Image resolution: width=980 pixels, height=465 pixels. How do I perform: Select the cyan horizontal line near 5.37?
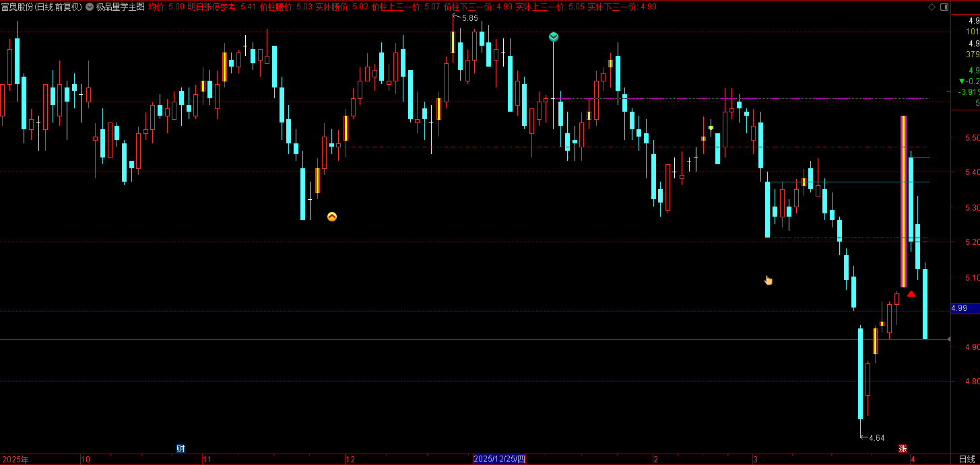pyautogui.click(x=850, y=182)
